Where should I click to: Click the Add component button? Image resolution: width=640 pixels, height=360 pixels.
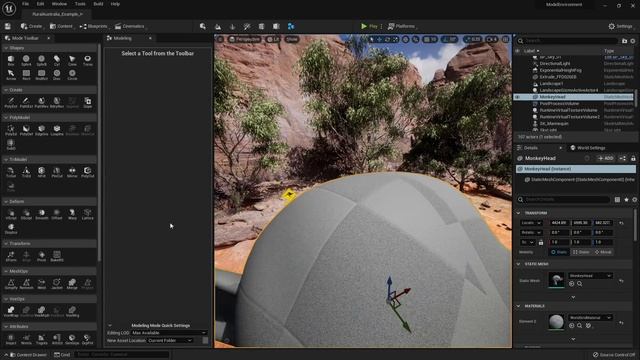click(606, 158)
